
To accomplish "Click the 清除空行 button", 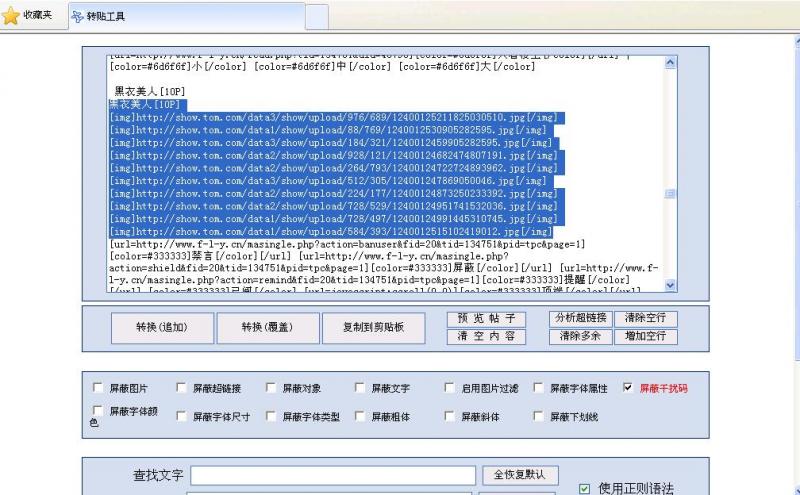I will coord(644,319).
